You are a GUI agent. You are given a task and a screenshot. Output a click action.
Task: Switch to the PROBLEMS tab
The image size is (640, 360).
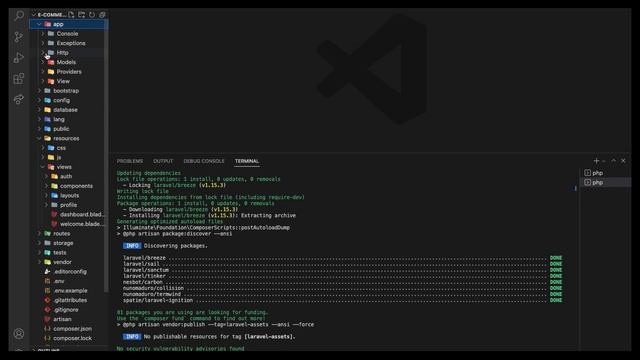tap(130, 161)
